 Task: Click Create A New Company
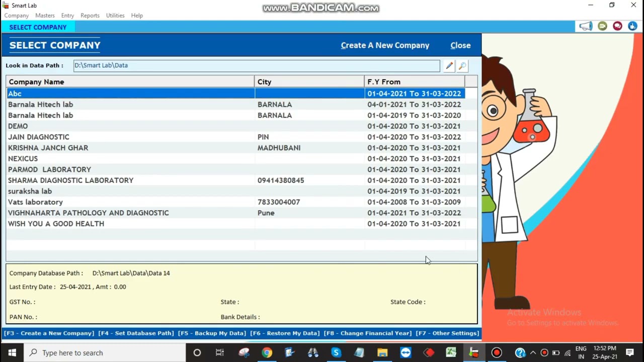tap(385, 45)
